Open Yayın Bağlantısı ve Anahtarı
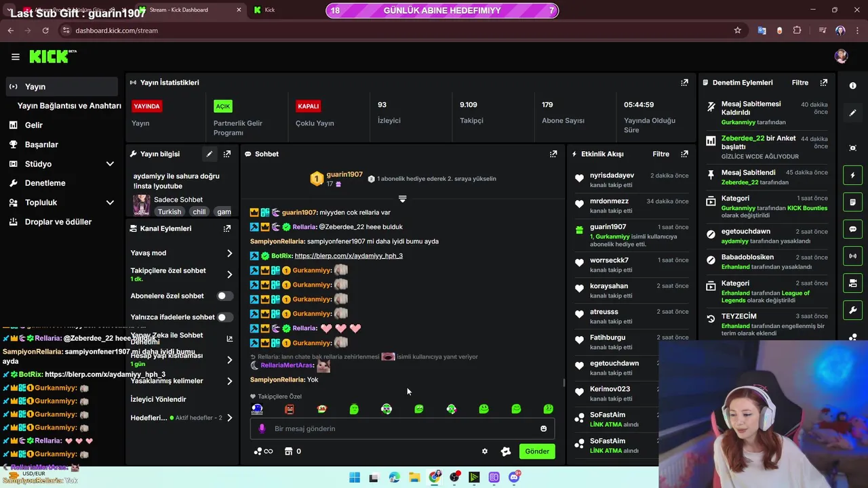This screenshot has width=868, height=488. click(x=69, y=106)
